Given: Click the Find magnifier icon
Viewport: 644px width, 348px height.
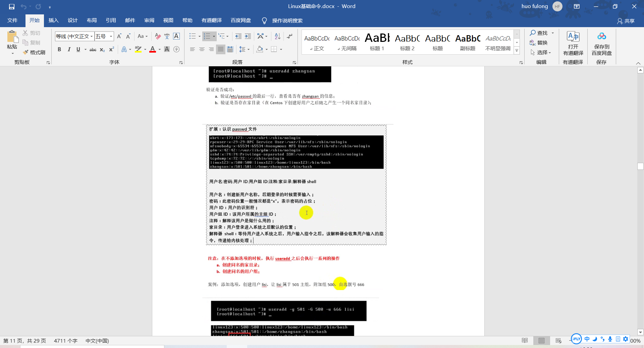Looking at the screenshot, I should pyautogui.click(x=533, y=33).
